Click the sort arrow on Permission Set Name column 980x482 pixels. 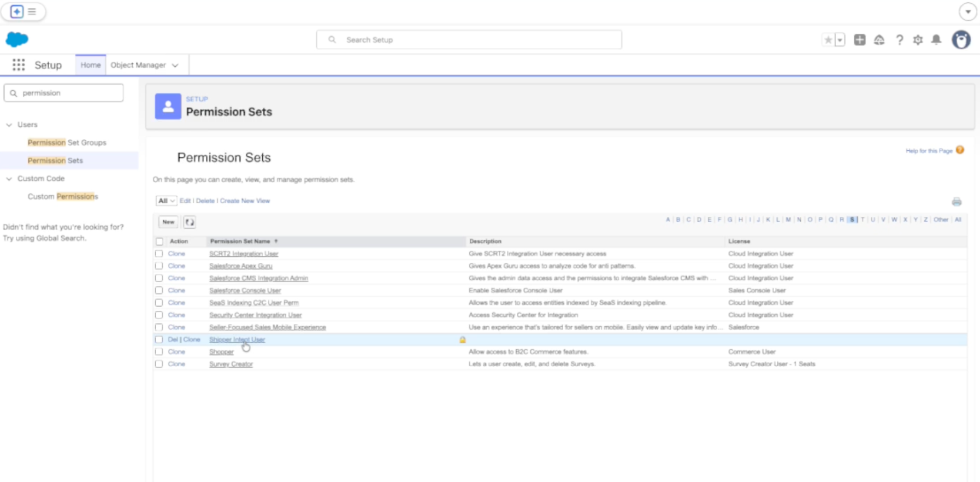tap(276, 241)
